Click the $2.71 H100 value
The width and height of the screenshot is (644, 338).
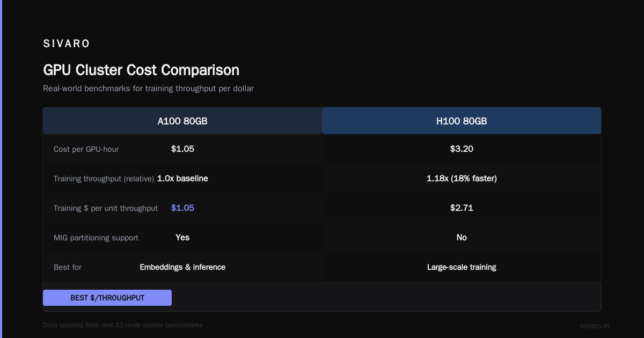pos(462,208)
